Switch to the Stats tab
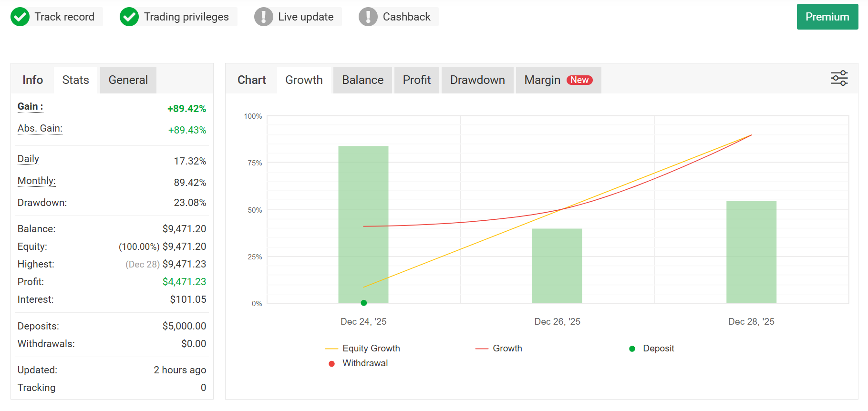Viewport: 868px width, 411px height. coord(75,80)
